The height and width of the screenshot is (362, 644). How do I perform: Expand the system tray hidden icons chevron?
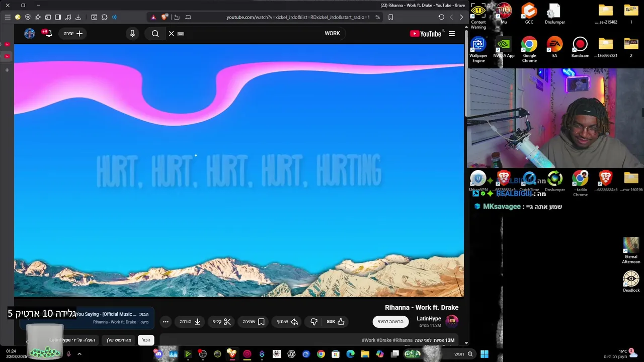pos(79,354)
